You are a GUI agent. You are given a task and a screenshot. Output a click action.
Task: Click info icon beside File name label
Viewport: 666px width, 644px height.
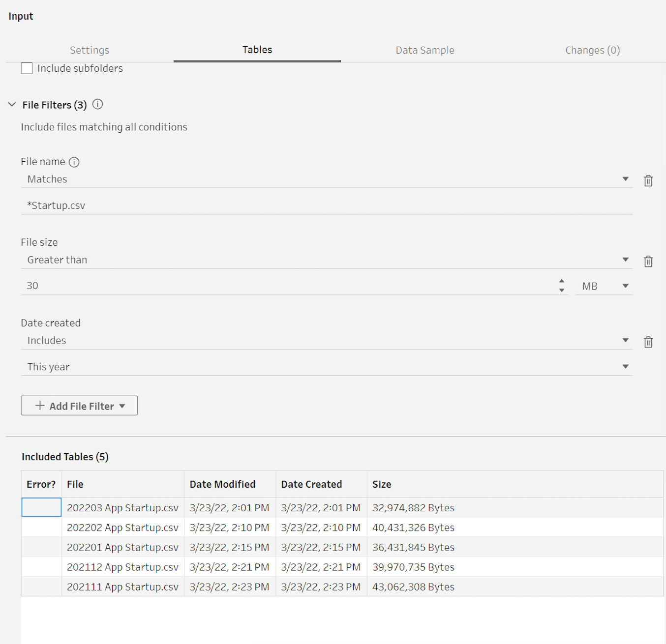(74, 162)
